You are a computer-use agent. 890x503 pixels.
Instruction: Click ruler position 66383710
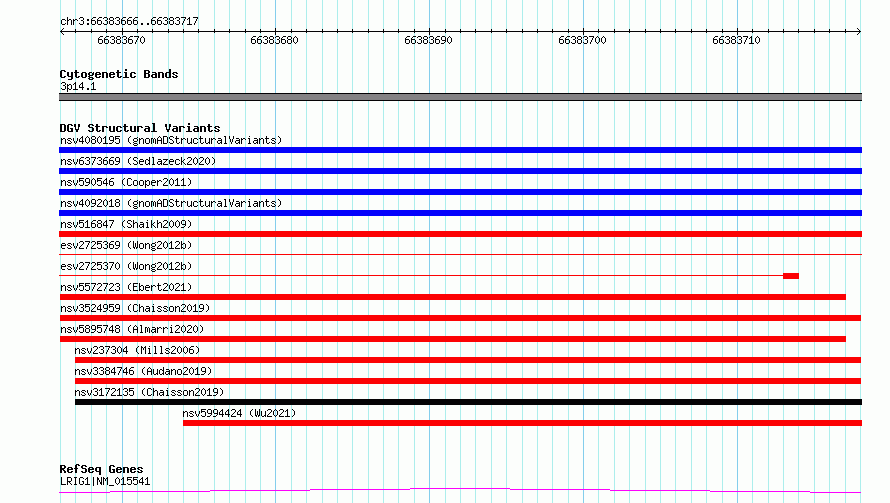click(x=736, y=40)
